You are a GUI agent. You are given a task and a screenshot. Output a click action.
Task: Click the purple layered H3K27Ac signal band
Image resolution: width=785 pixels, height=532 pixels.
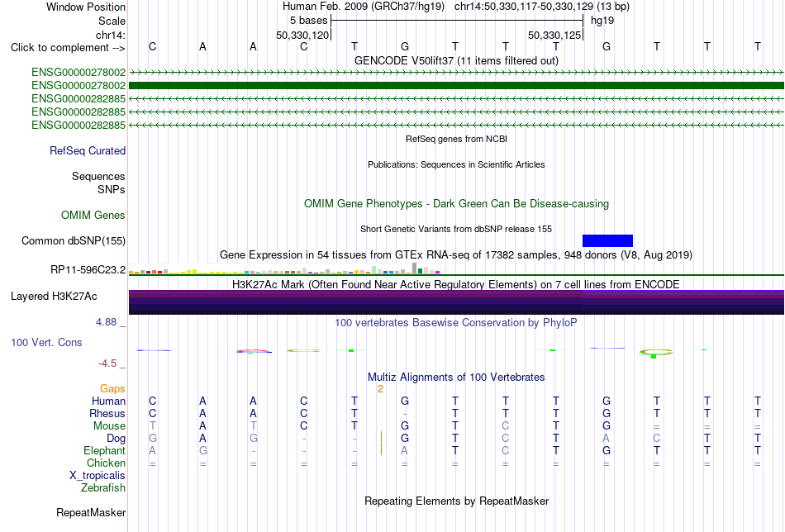pos(456,302)
